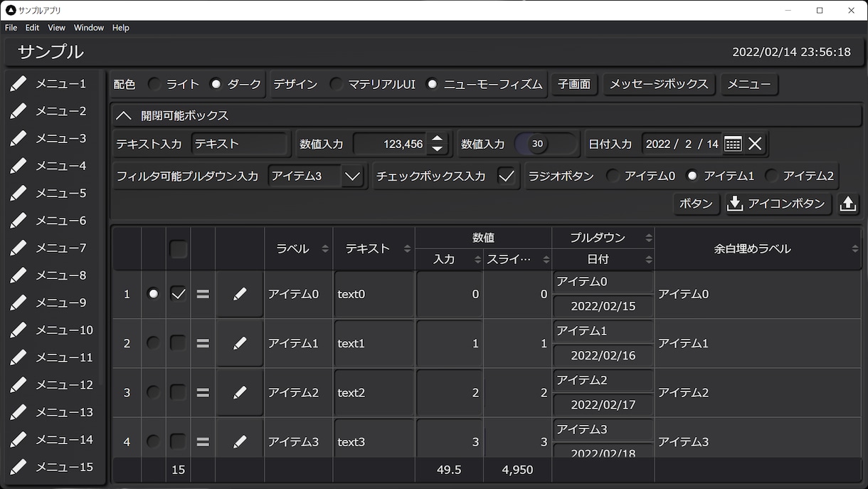Select the アイテム2 radio button option
The height and width of the screenshot is (489, 868).
(x=771, y=176)
